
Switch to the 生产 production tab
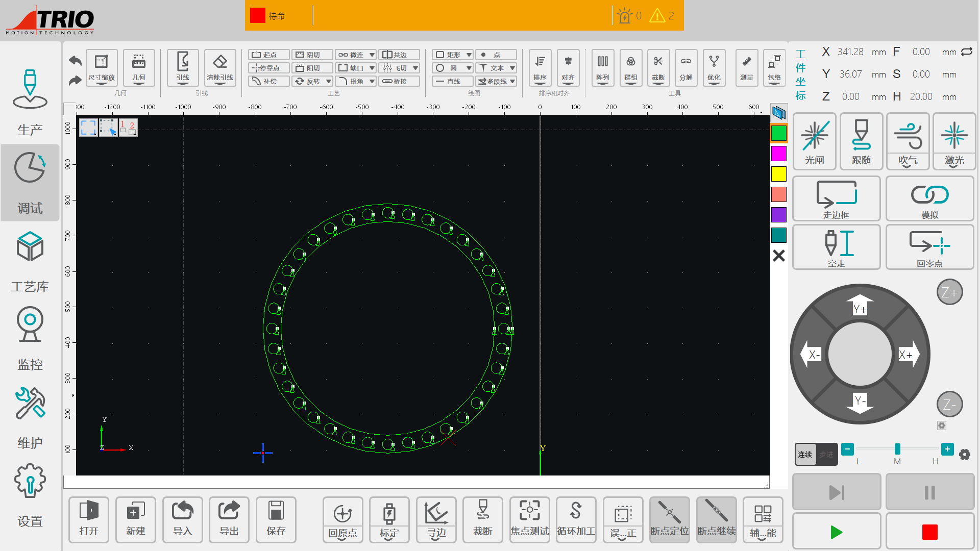pos(30,102)
